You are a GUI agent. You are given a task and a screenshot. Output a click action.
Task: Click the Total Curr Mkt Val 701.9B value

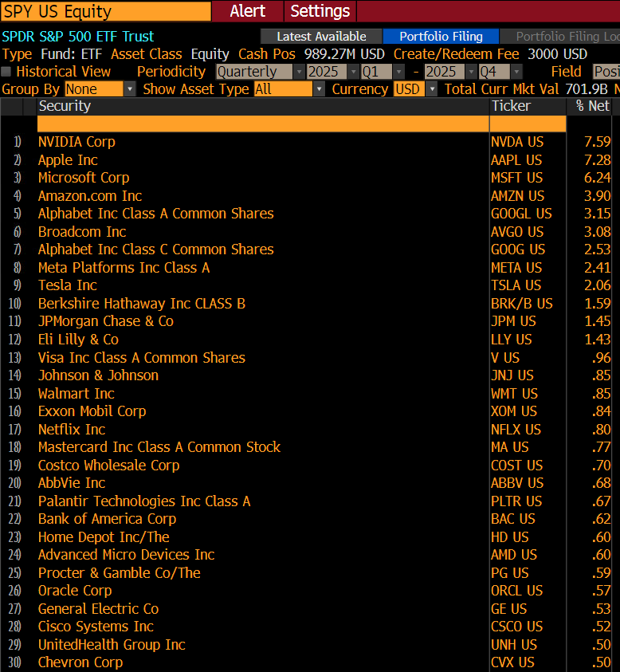(587, 89)
